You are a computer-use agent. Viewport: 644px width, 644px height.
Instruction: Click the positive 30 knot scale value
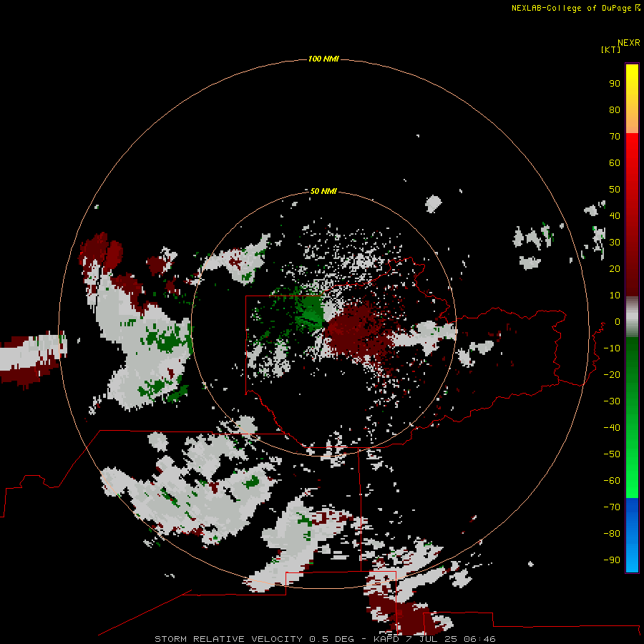coord(615,243)
